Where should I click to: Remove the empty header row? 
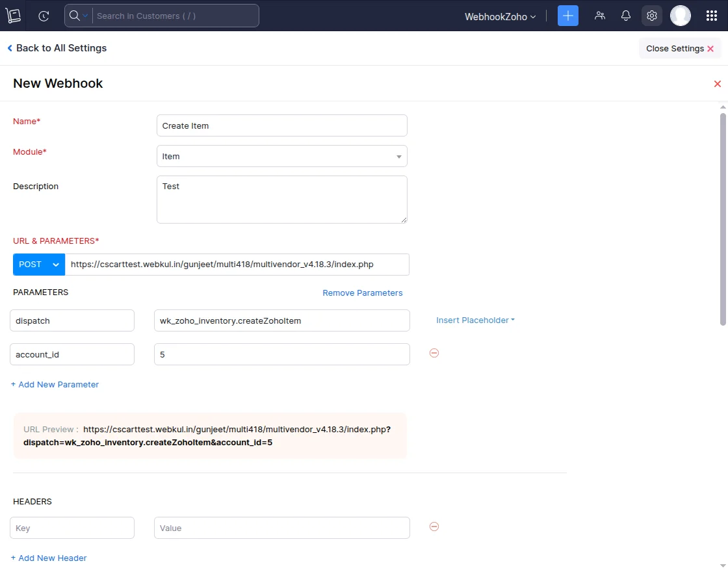tap(434, 526)
